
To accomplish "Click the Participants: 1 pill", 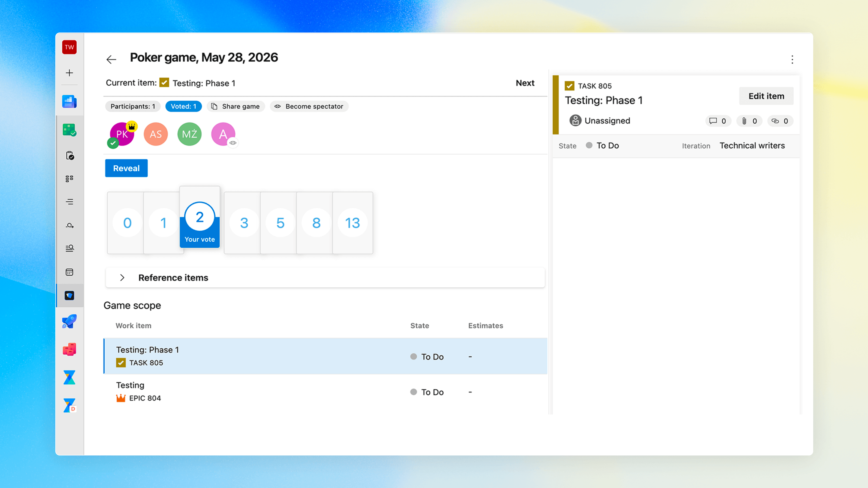I will 133,107.
